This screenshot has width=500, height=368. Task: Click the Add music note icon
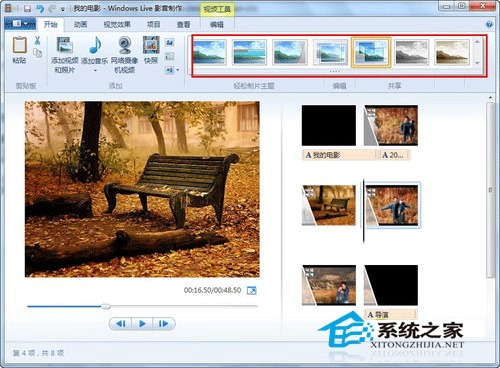[95, 45]
